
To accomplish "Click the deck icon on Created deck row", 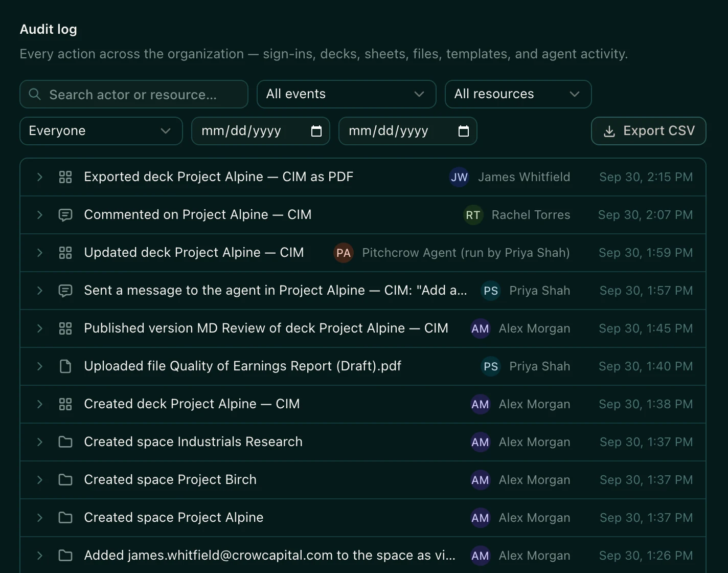I will [x=65, y=404].
